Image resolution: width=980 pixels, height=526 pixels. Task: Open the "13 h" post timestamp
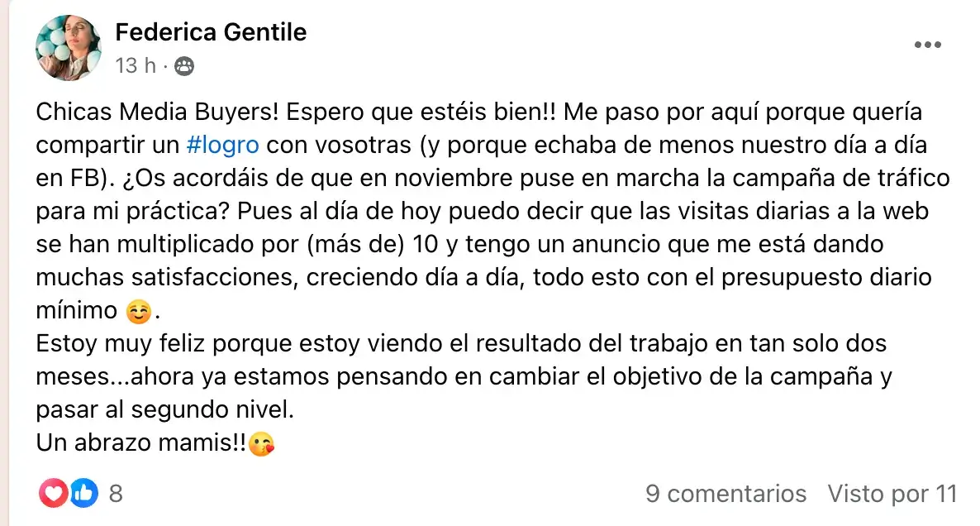tap(136, 65)
